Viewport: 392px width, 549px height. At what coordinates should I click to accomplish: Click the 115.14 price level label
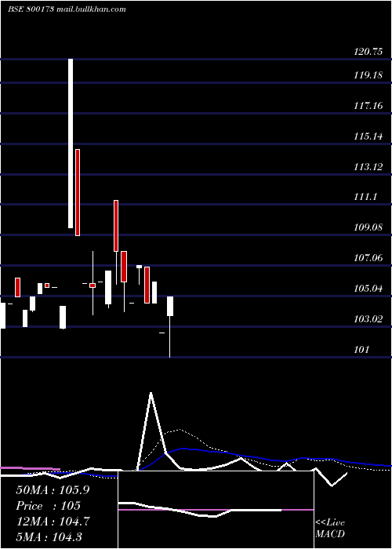[x=368, y=136]
